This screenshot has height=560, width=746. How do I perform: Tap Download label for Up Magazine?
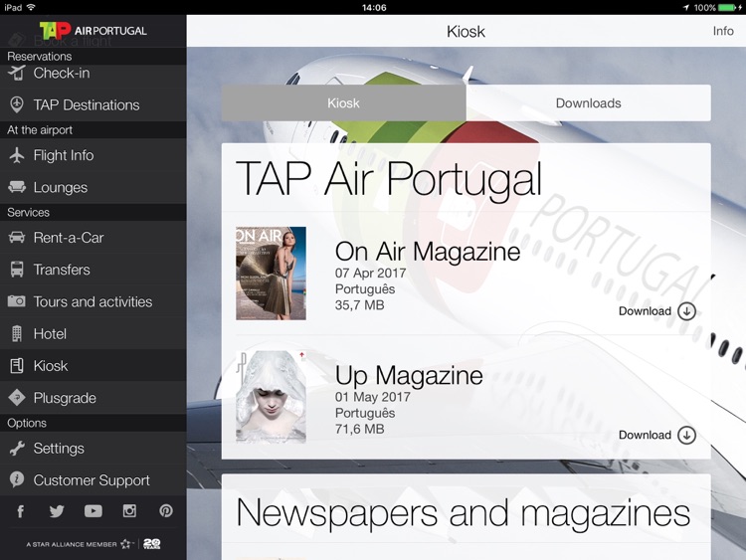(x=645, y=435)
